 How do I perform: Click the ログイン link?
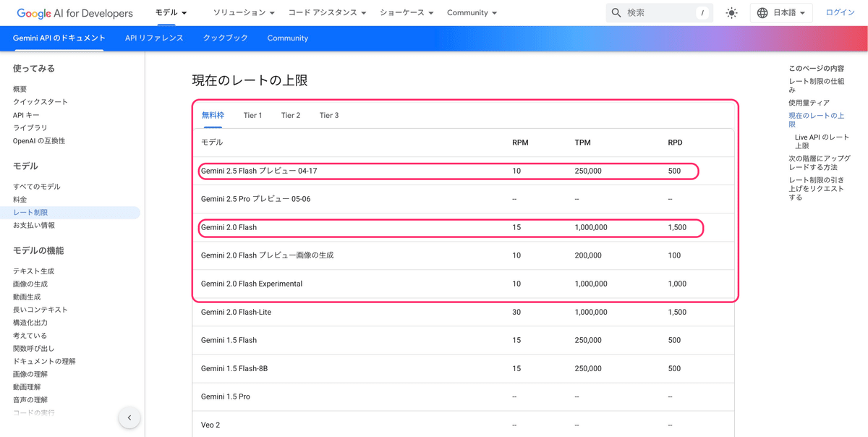coord(840,12)
